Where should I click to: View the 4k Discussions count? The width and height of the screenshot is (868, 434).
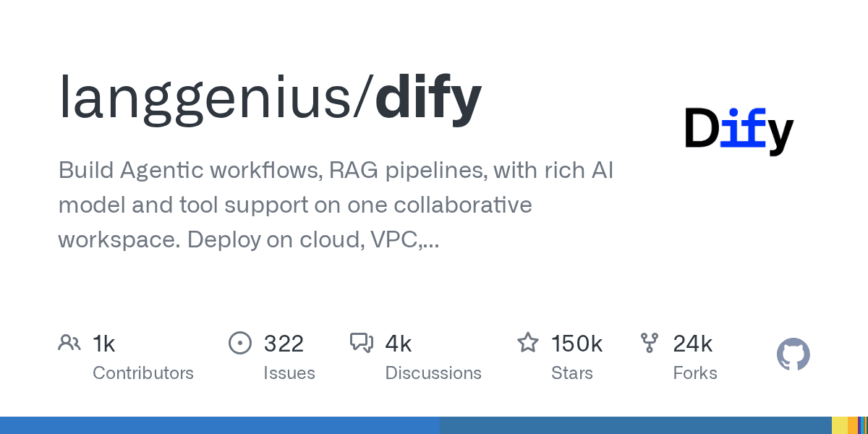click(x=399, y=344)
